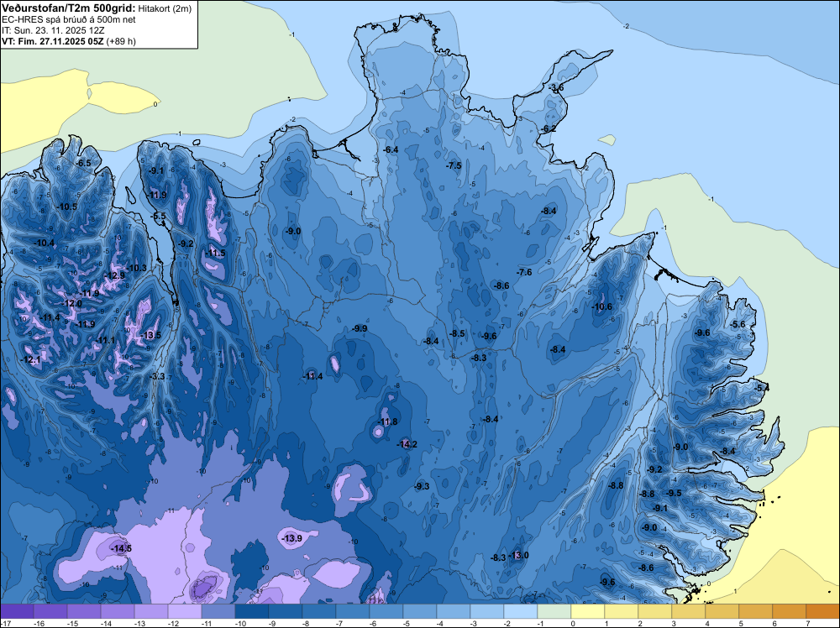
Task: Click the -10.4 temperature label
Action: (45, 243)
